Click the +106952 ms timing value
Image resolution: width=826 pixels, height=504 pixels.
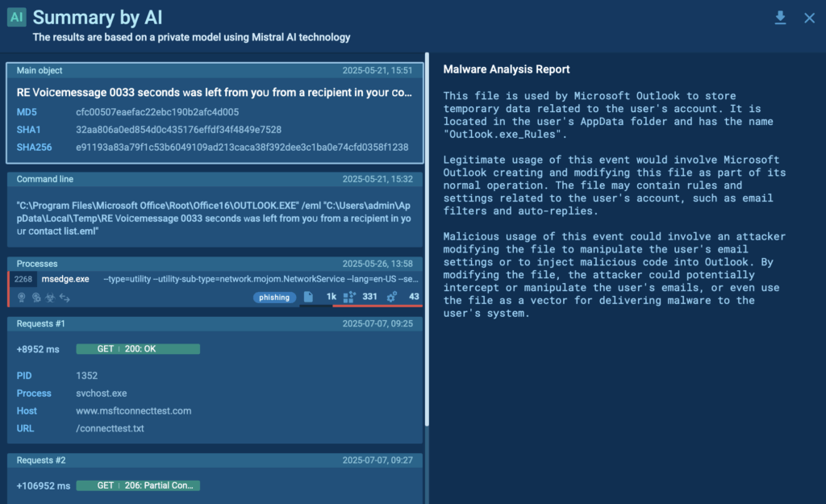click(x=44, y=486)
